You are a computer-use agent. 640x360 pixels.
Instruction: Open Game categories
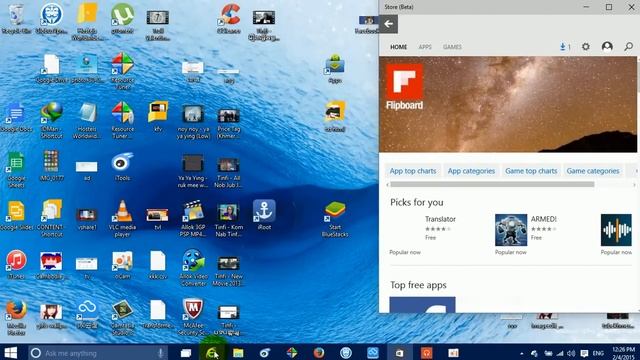tap(593, 171)
